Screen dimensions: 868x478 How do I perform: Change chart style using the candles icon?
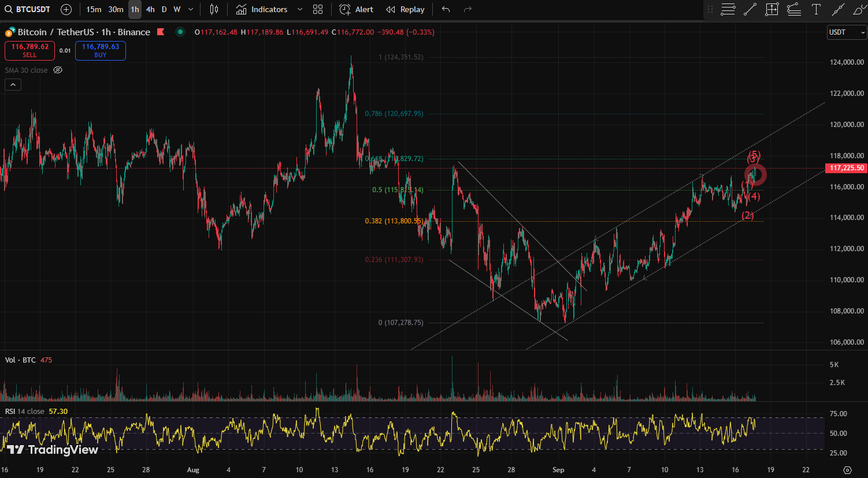coord(214,9)
